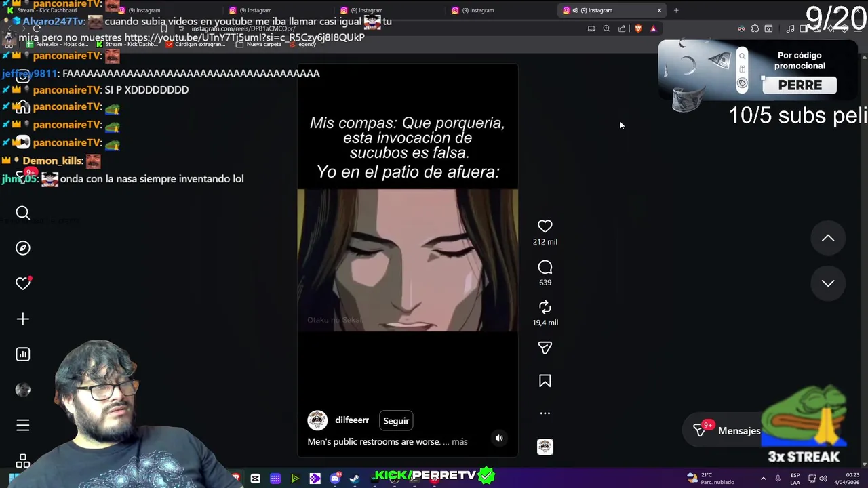This screenshot has width=868, height=488.
Task: Expand caption with the 'más' link
Action: (x=459, y=441)
